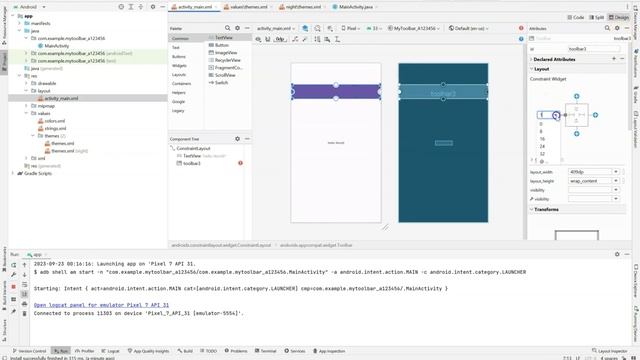Open the layout_height dropdown arrow

[x=616, y=181]
